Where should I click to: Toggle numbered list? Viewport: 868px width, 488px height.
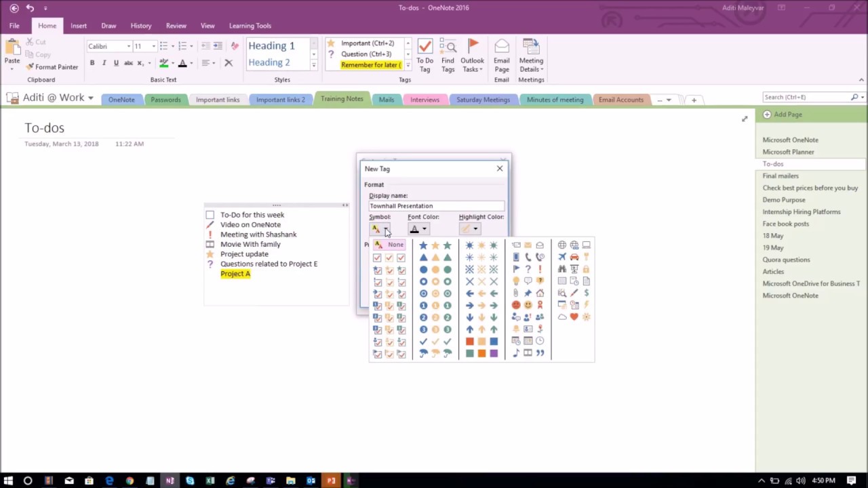pos(182,46)
